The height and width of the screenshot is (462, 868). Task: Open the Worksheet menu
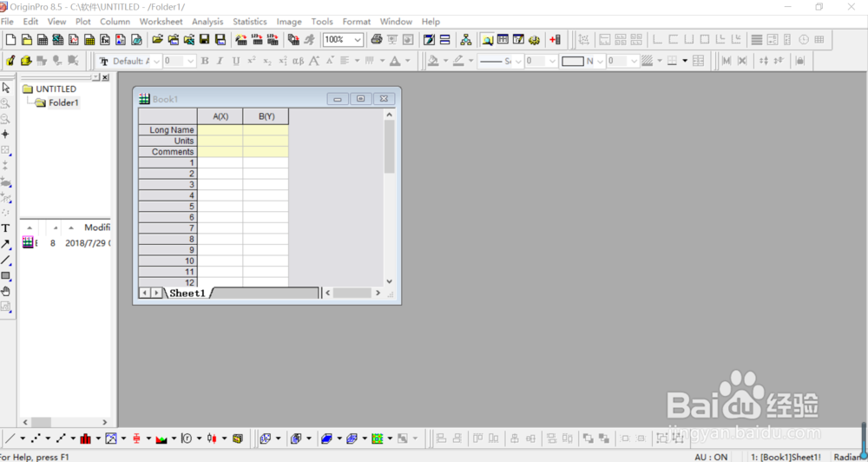point(161,22)
